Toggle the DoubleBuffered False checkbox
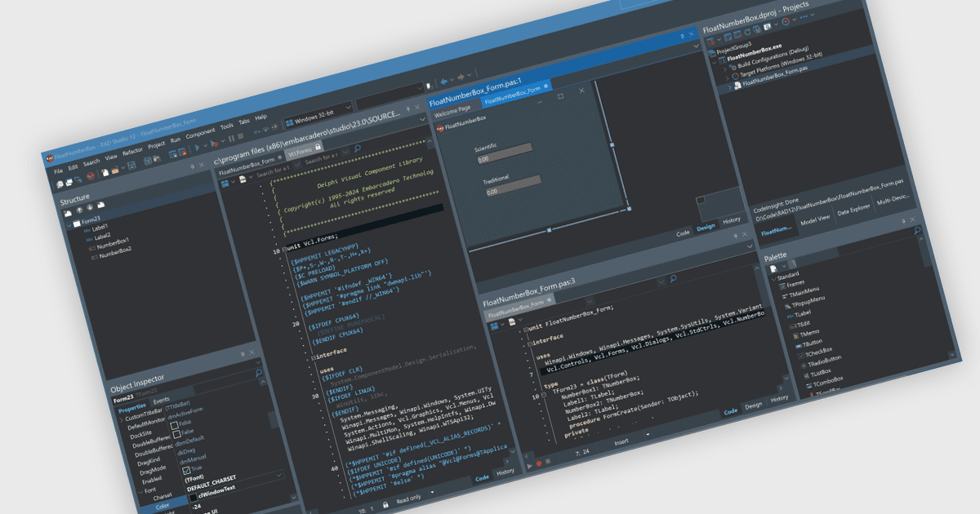 coord(177,436)
